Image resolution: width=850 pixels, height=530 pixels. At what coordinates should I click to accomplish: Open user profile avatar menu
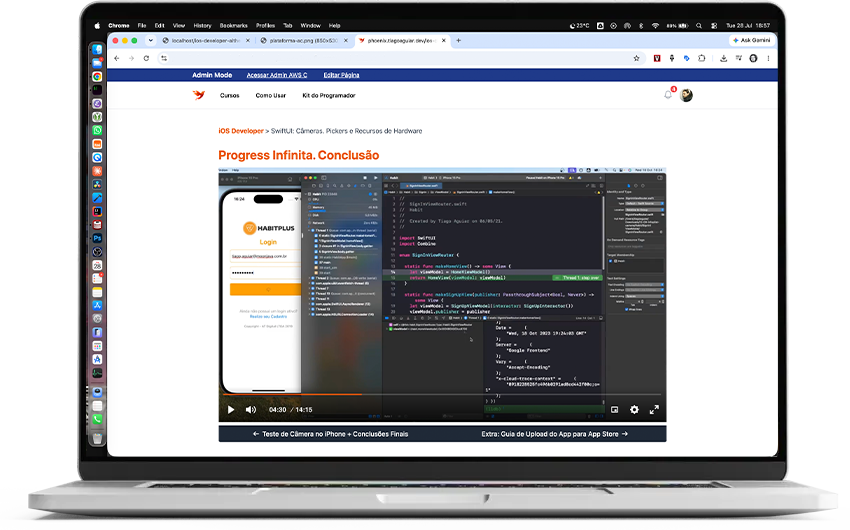686,95
